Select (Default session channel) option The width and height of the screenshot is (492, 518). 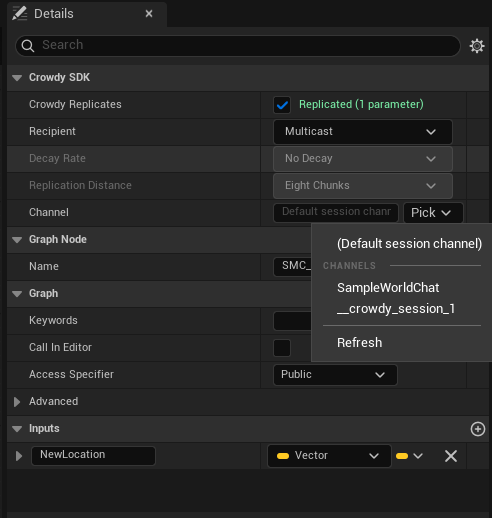tap(409, 244)
